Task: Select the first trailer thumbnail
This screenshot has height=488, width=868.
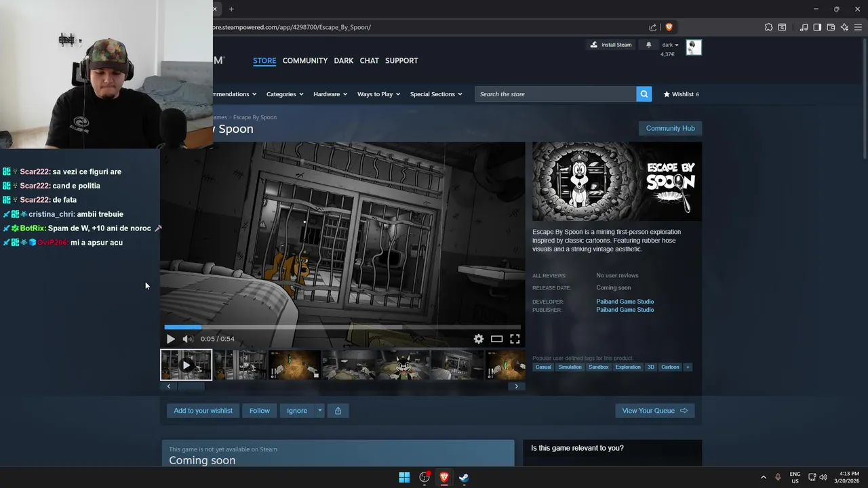Action: pyautogui.click(x=186, y=365)
